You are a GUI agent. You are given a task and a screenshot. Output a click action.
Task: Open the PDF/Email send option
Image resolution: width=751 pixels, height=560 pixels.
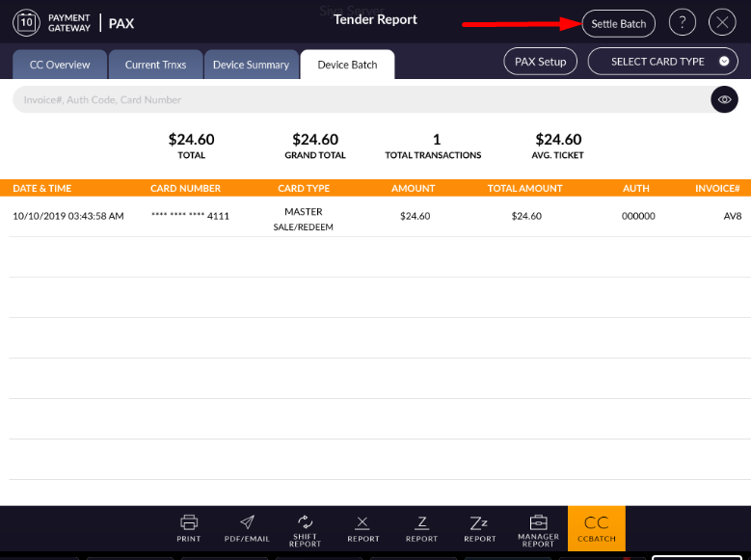point(247,527)
